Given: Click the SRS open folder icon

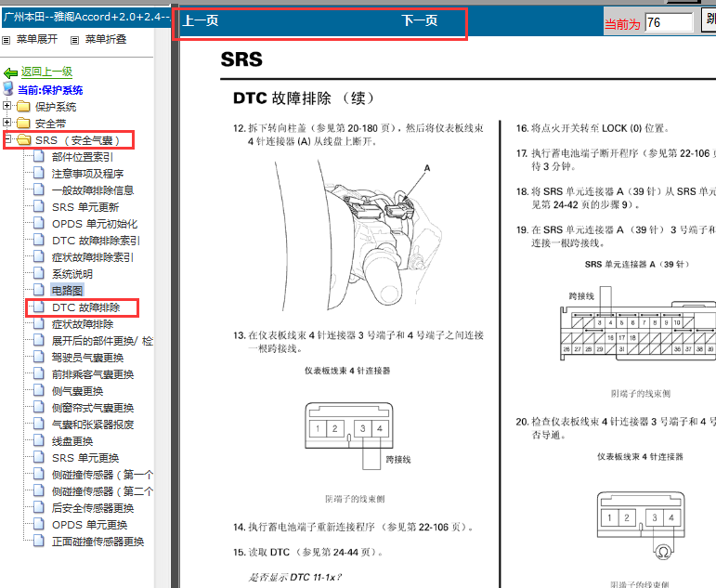Looking at the screenshot, I should point(24,140).
